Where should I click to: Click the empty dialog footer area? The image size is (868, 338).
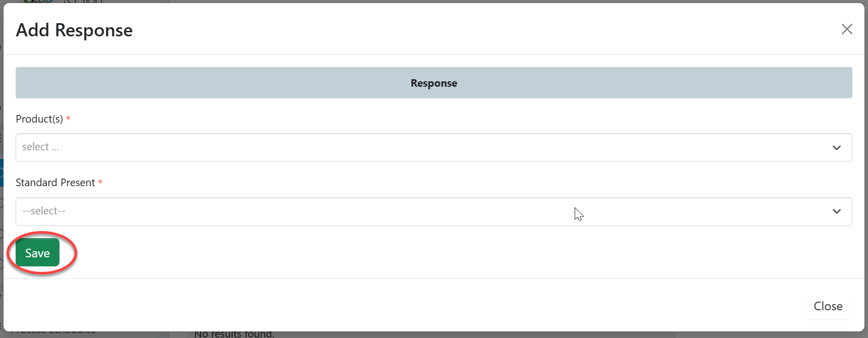point(403,305)
